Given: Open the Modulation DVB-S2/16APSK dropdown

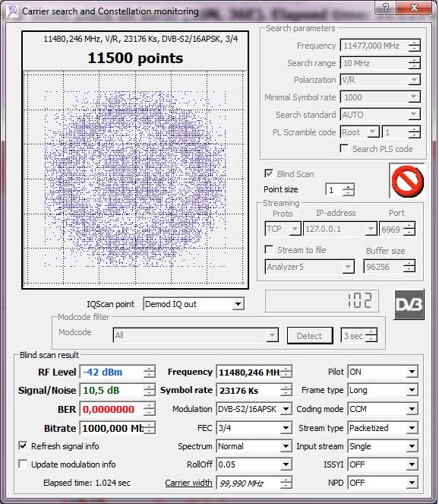Looking at the screenshot, I should tap(286, 409).
